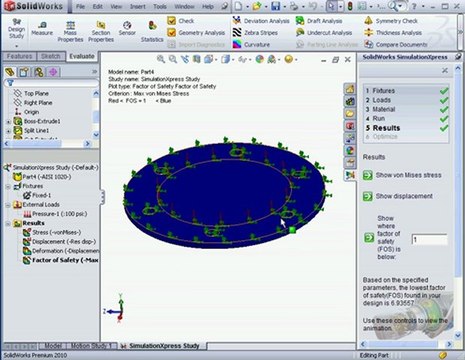Open Mass Properties
This screenshot has height=360, width=465.
pyautogui.click(x=70, y=32)
